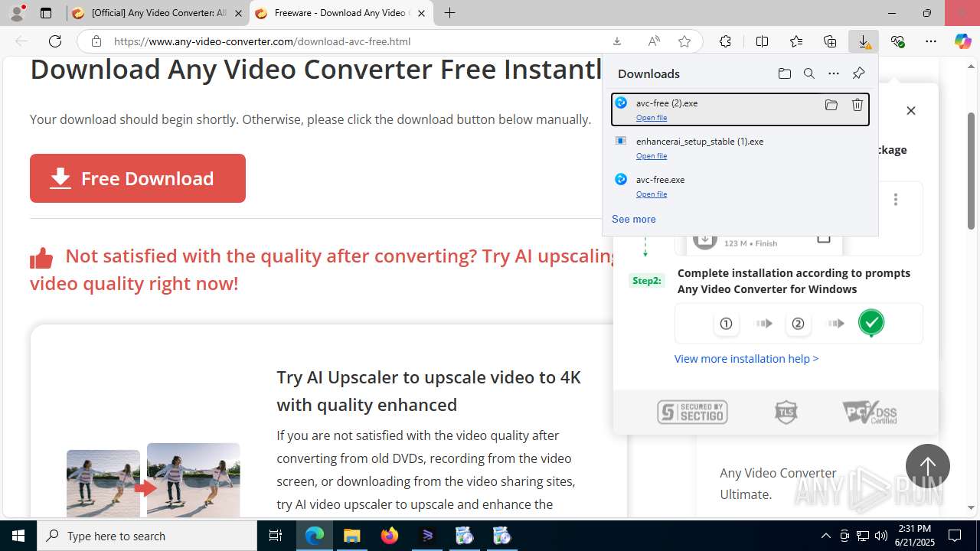Open File Explorer from the taskbar
The width and height of the screenshot is (980, 551).
tap(352, 536)
